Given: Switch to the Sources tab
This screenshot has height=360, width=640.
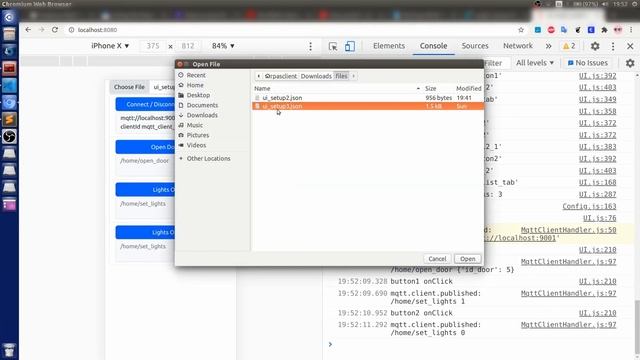Looking at the screenshot, I should pos(475,46).
